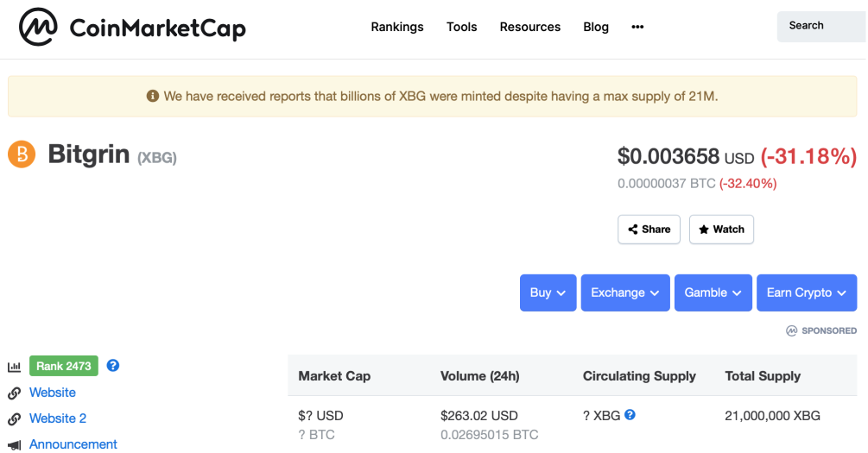Expand the Exchange dropdown
This screenshot has height=453, width=868.
[625, 293]
